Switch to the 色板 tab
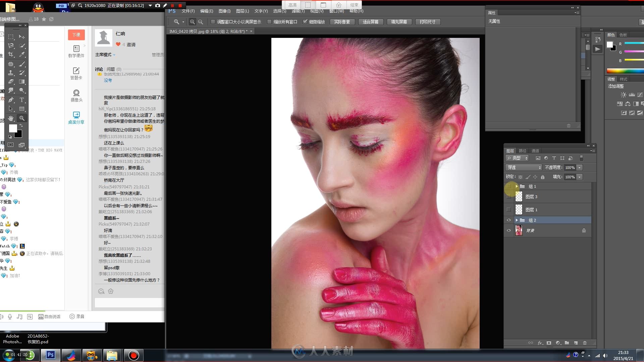Viewport: 644px width, 362px height. coord(623,35)
